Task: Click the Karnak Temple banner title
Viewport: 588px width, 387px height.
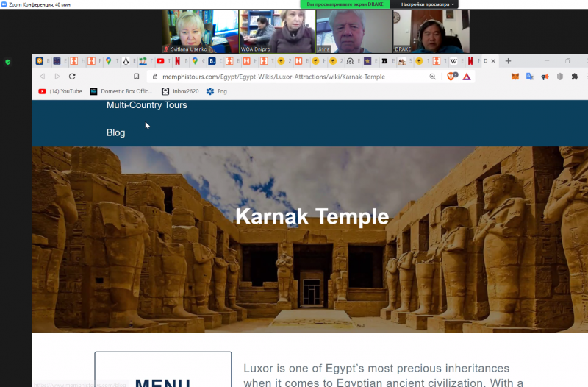Action: pyautogui.click(x=312, y=216)
